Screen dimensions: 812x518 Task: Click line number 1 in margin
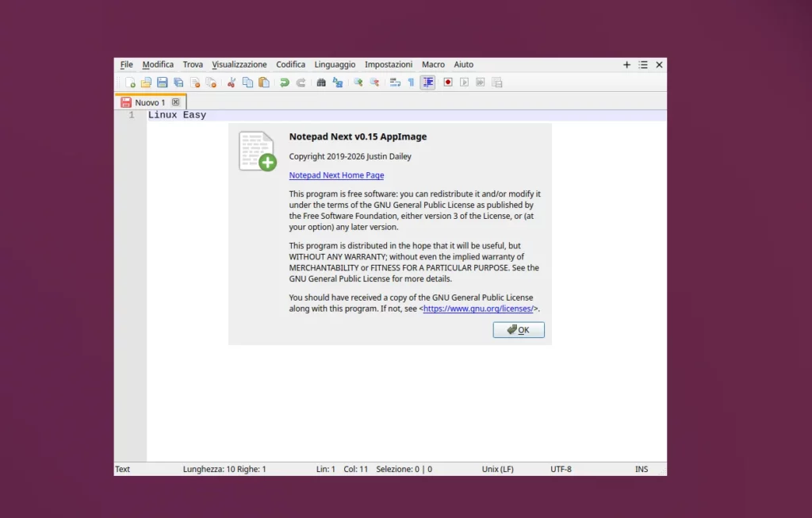click(132, 115)
